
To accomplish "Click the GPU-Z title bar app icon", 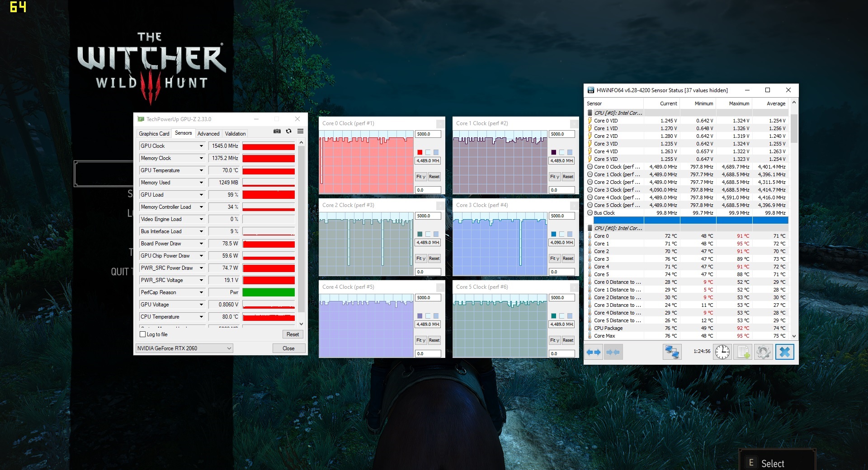I will [141, 119].
